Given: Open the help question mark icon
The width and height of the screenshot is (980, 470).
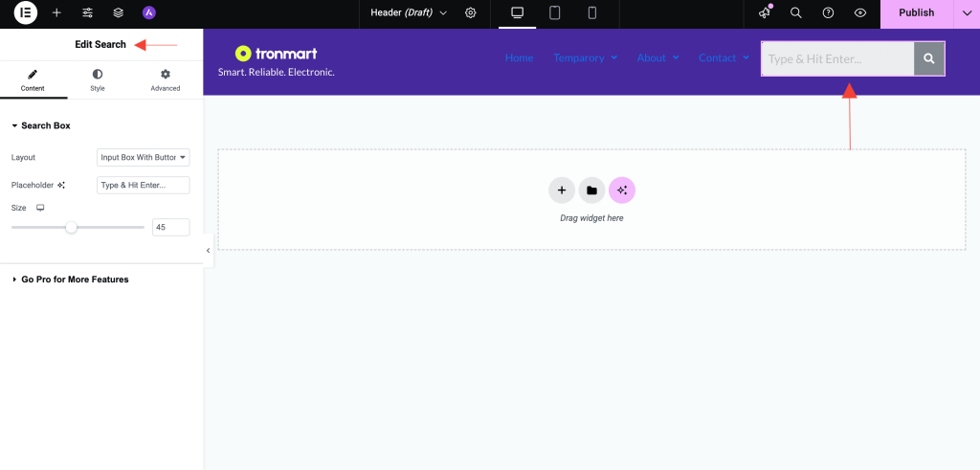Looking at the screenshot, I should point(828,13).
